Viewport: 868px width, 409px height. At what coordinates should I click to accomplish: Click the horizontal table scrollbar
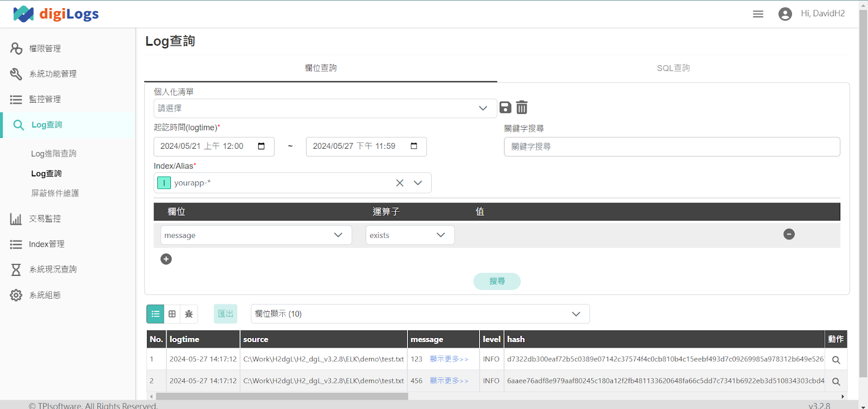click(282, 397)
